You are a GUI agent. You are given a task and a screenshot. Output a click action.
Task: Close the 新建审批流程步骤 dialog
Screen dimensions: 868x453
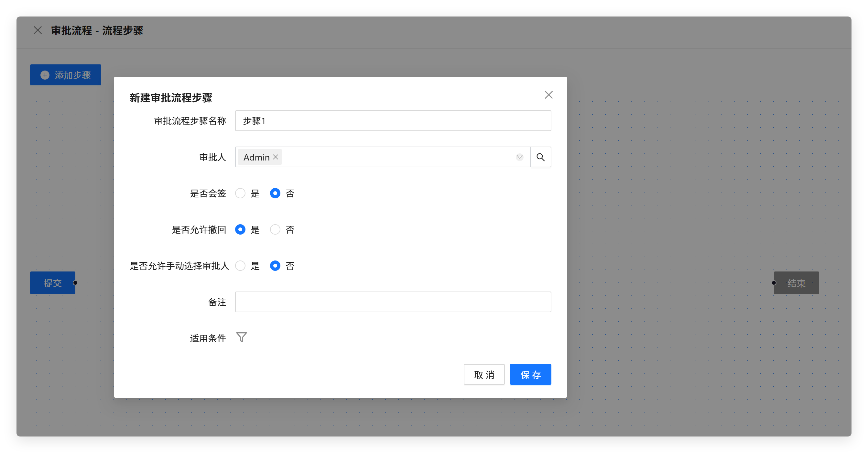[548, 95]
